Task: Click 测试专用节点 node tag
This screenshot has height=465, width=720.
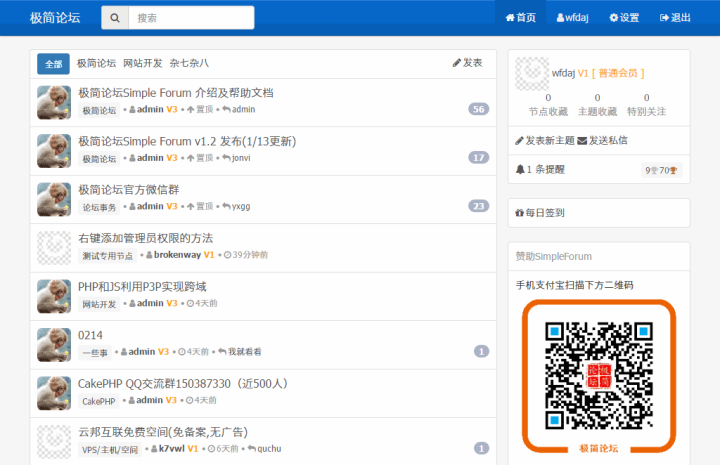Action: tap(107, 256)
